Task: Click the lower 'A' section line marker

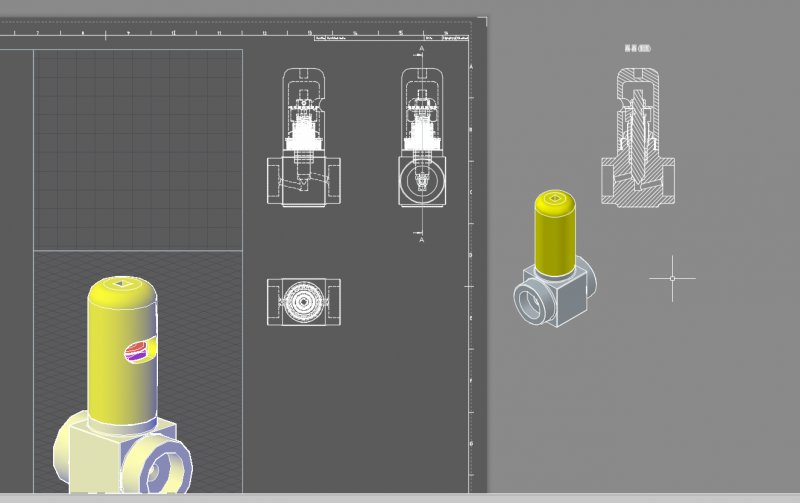Action: 421,239
